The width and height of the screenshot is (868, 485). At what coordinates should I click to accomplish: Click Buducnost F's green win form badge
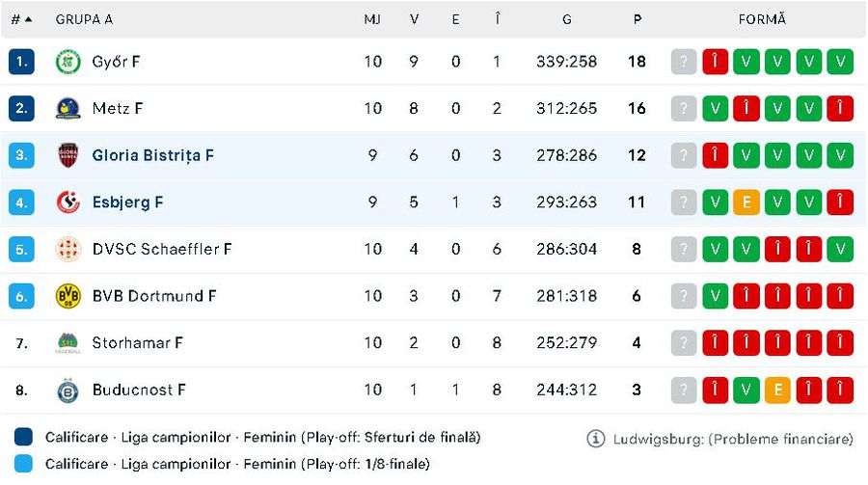746,390
